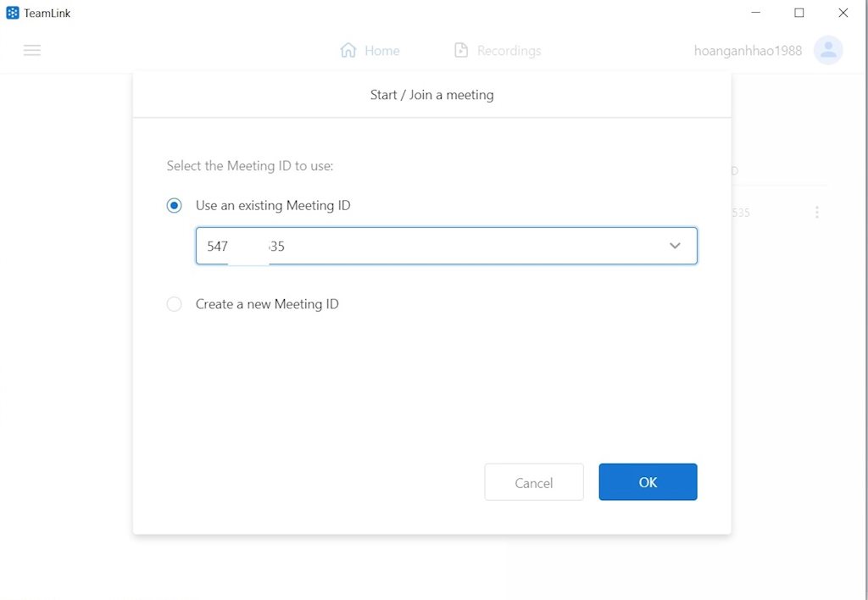Maximize the TeamLink window
The height and width of the screenshot is (600, 868).
tap(798, 13)
